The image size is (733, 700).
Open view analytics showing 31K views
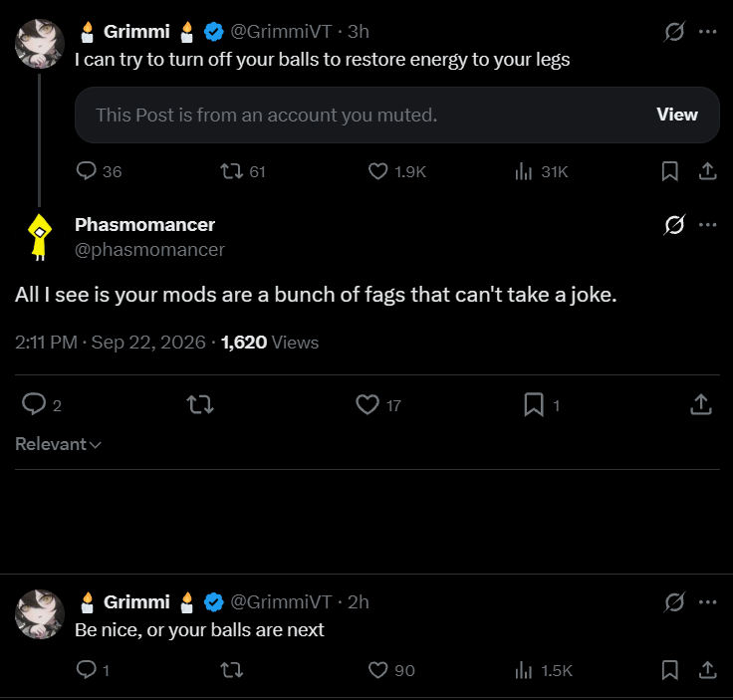point(524,171)
